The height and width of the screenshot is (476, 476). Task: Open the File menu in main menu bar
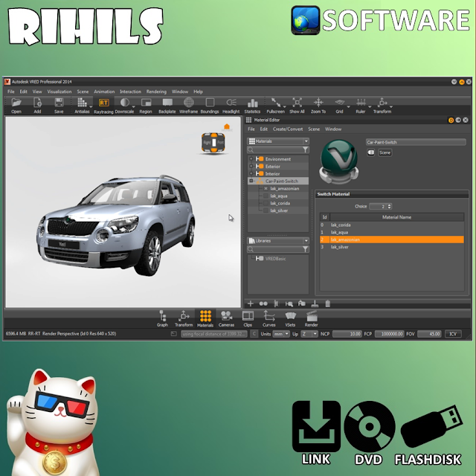pos(11,91)
